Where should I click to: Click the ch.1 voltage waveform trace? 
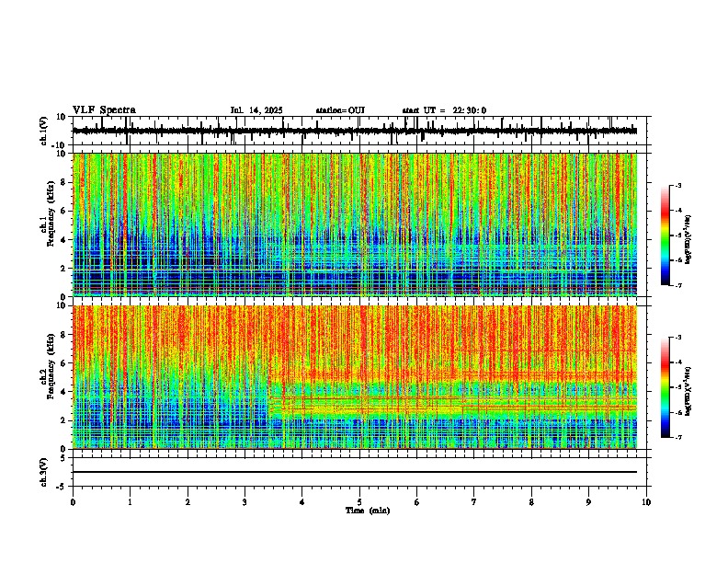click(355, 131)
